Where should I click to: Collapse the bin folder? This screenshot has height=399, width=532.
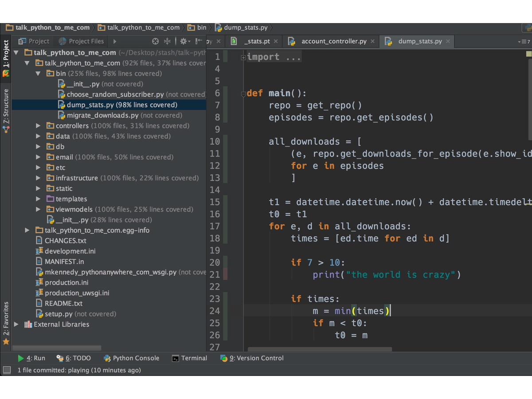[x=39, y=74]
